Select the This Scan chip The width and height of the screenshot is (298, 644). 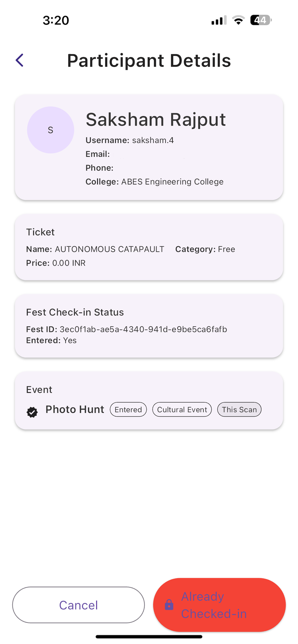[x=239, y=410]
